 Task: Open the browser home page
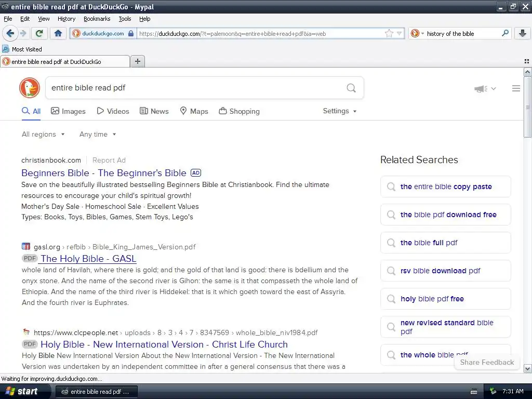click(58, 33)
